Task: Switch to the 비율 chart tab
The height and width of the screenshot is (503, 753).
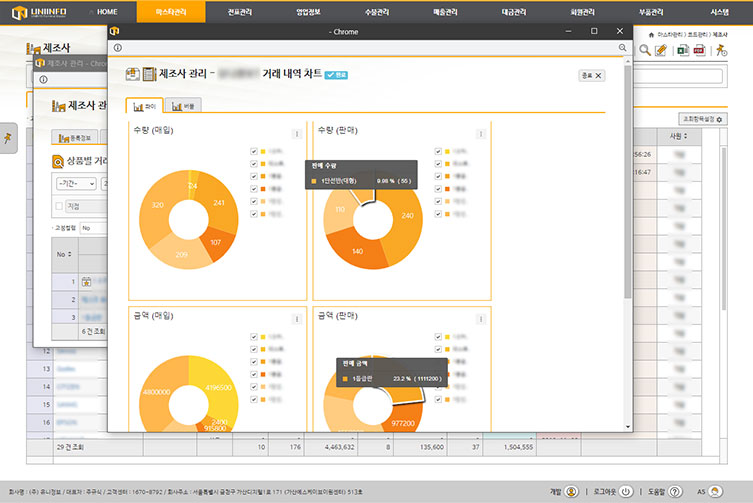Action: [x=183, y=105]
